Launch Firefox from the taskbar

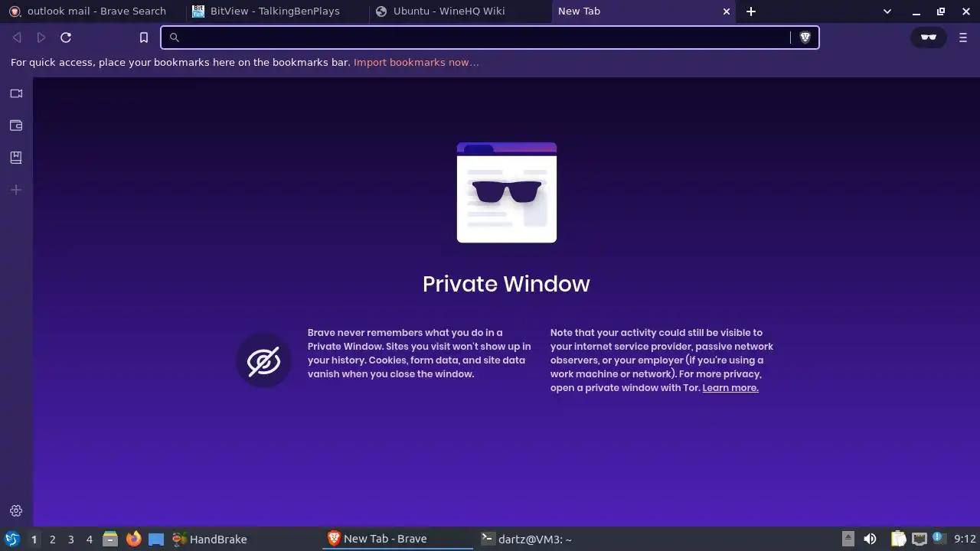[x=133, y=540]
